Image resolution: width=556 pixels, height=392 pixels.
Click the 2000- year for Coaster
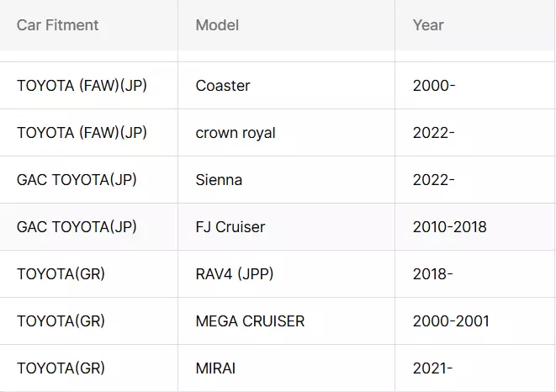point(434,86)
